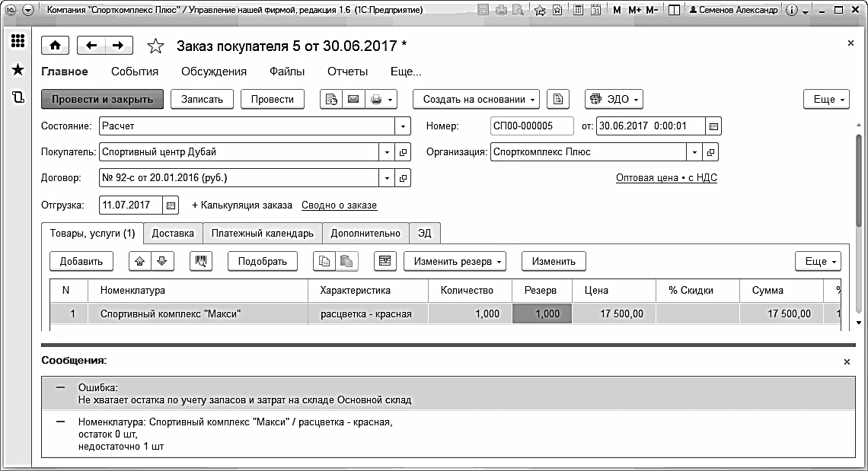Viewport: 868px width, 471px height.
Task: Open the Семенов Александр user menu
Action: pyautogui.click(x=733, y=10)
